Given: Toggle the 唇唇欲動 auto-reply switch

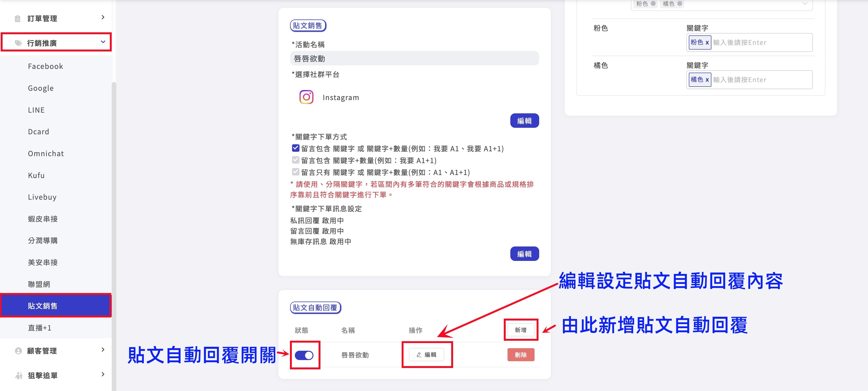Looking at the screenshot, I should click(x=304, y=355).
